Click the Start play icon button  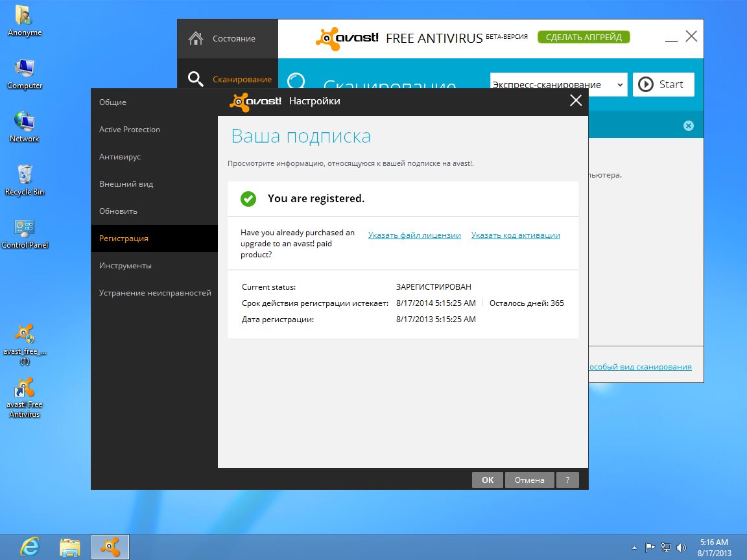tap(663, 84)
